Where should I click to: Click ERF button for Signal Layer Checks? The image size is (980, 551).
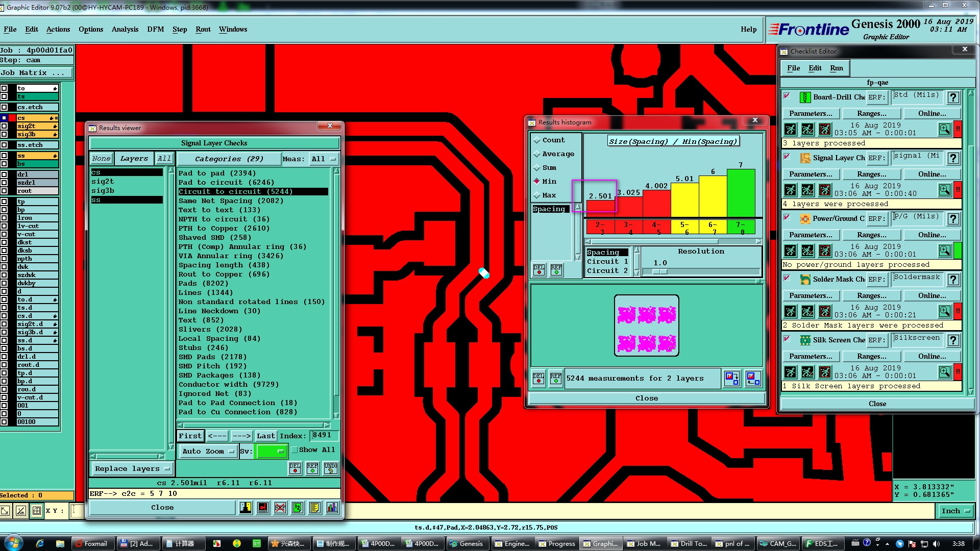coord(876,158)
